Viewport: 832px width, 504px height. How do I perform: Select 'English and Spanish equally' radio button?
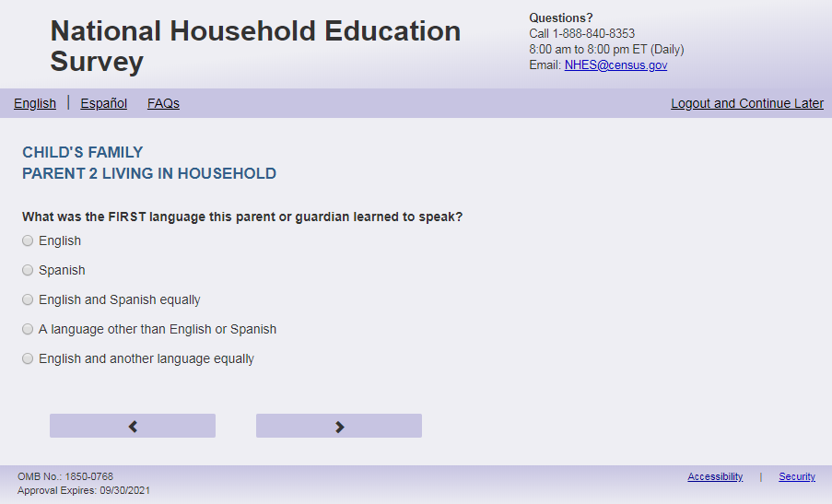[28, 300]
